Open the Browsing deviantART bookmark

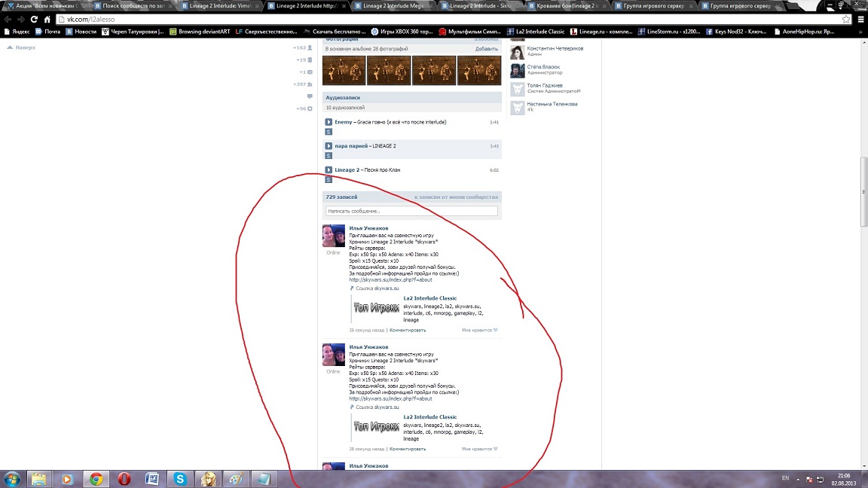point(200,32)
